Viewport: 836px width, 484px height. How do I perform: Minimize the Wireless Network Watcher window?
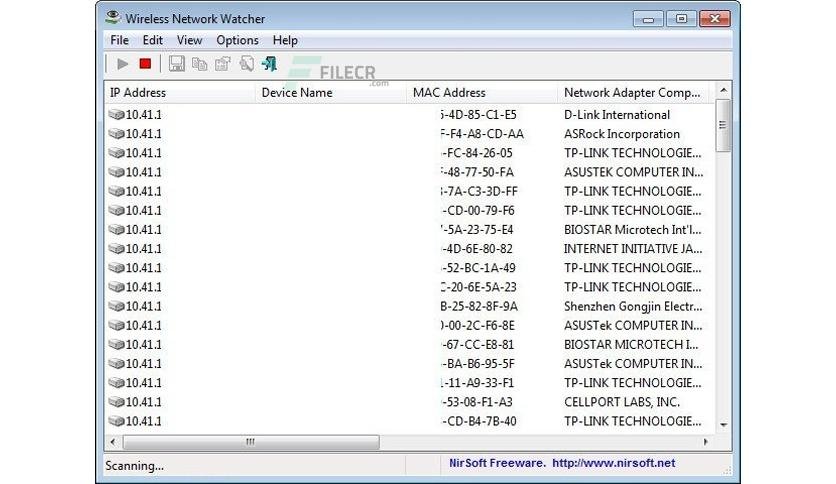648,19
